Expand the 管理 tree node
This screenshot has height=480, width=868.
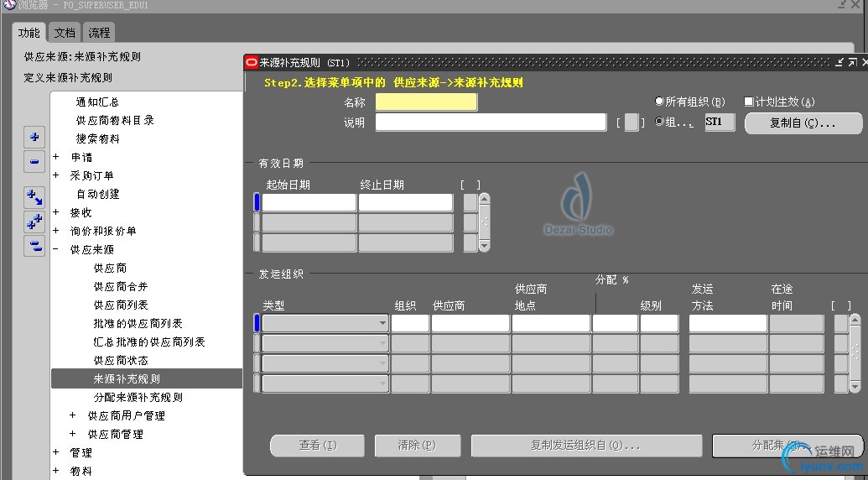(x=56, y=453)
